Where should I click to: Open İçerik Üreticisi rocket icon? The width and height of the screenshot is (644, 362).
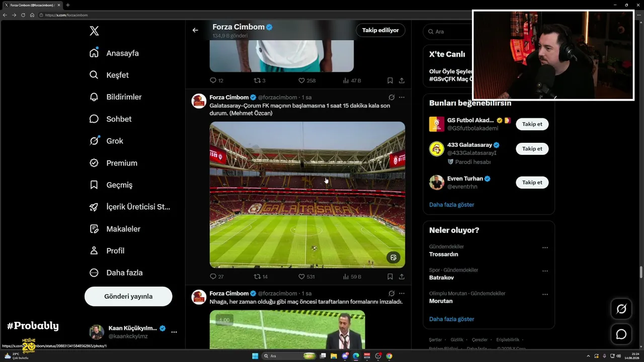(x=94, y=207)
